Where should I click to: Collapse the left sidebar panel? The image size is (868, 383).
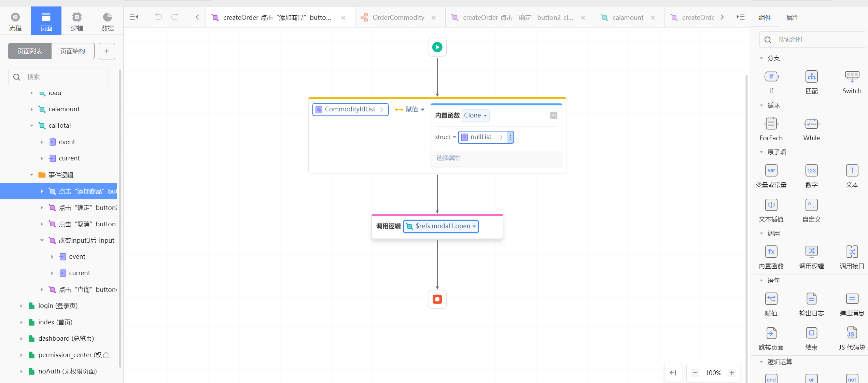(x=134, y=17)
